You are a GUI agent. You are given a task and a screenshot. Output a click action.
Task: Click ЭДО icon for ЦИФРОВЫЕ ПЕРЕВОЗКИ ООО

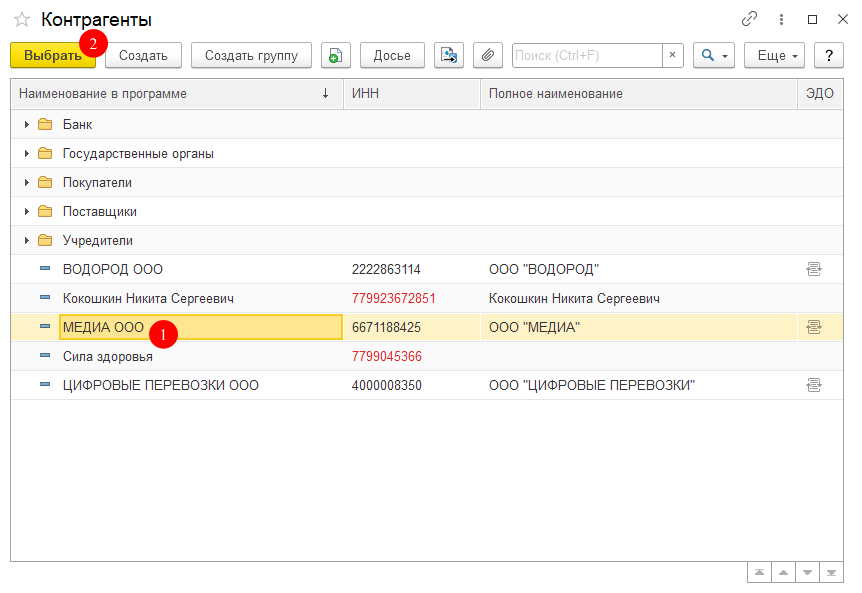[x=814, y=385]
